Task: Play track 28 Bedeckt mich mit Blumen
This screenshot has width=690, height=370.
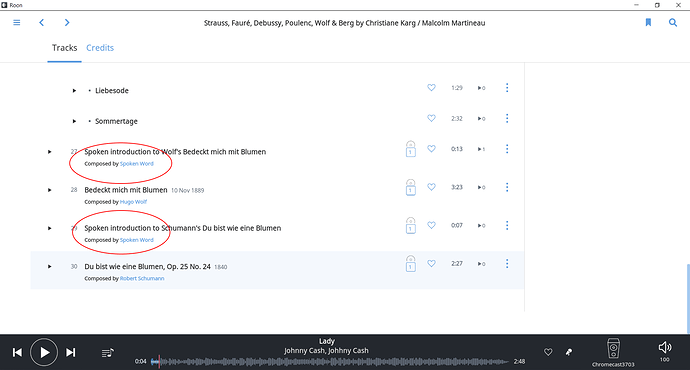Action: tap(50, 190)
